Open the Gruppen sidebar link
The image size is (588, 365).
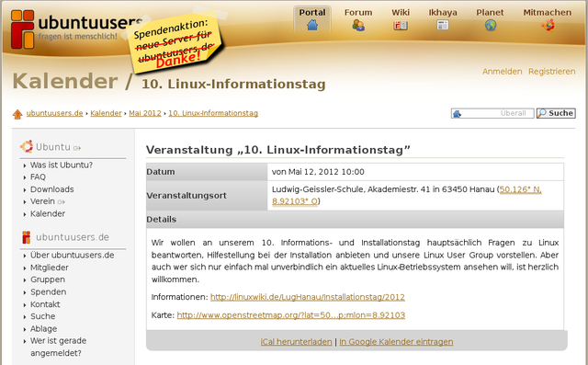[48, 279]
